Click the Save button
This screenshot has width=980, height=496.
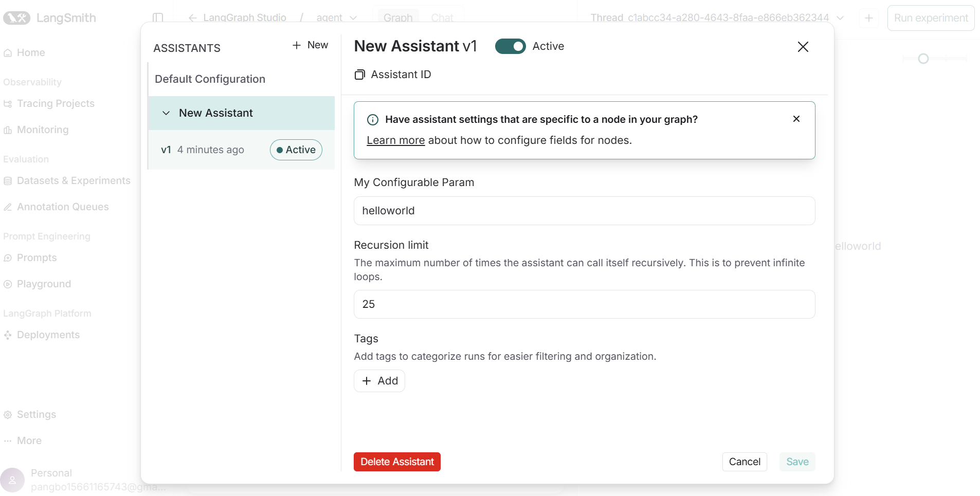coord(797,462)
